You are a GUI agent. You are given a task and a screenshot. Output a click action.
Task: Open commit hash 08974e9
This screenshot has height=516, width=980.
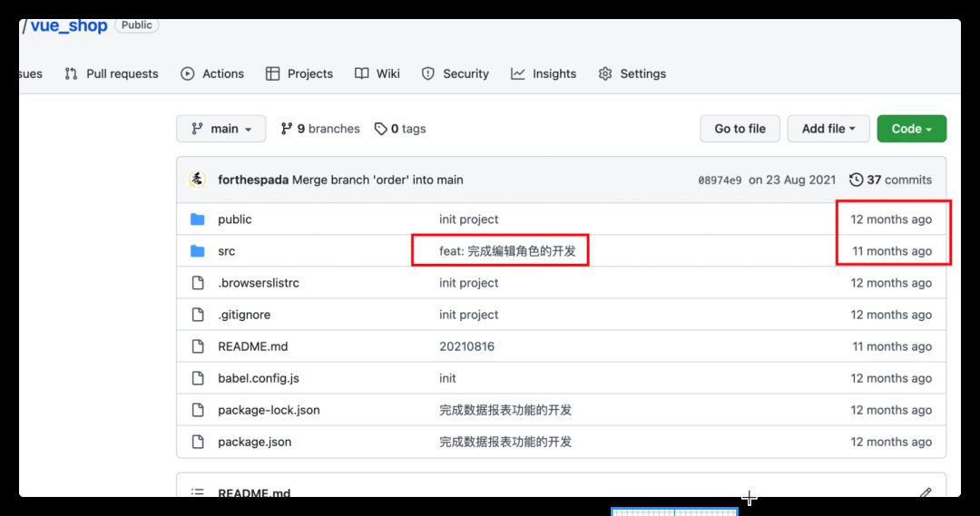(720, 180)
